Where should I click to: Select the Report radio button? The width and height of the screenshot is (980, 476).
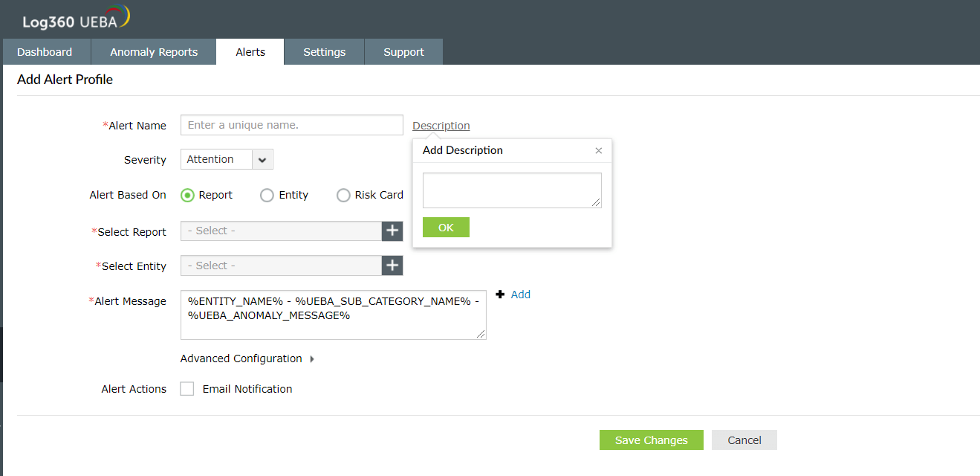[x=188, y=195]
